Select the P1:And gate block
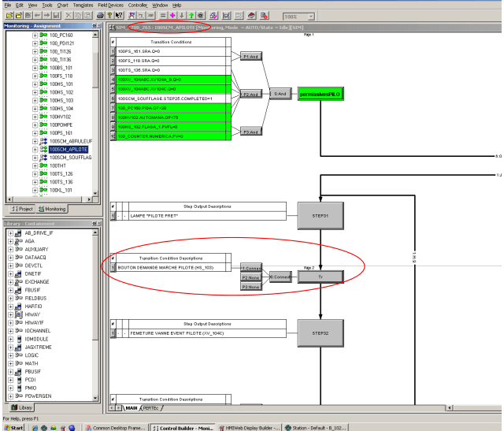The width and height of the screenshot is (504, 431). click(x=251, y=57)
